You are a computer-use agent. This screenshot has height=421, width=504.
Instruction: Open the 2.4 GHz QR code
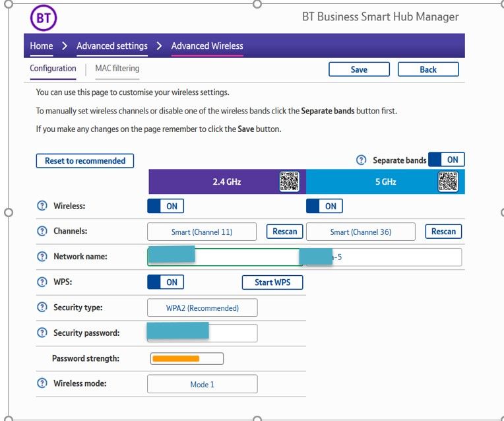(x=289, y=181)
